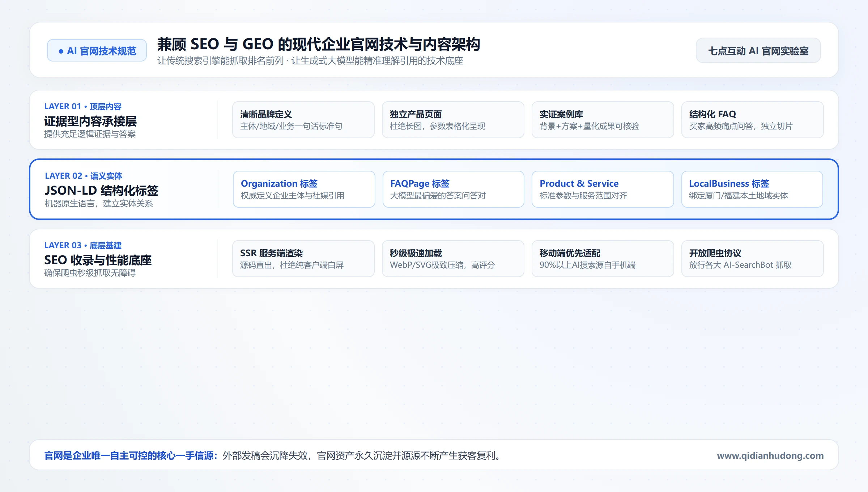Open the Product & Service card

603,189
